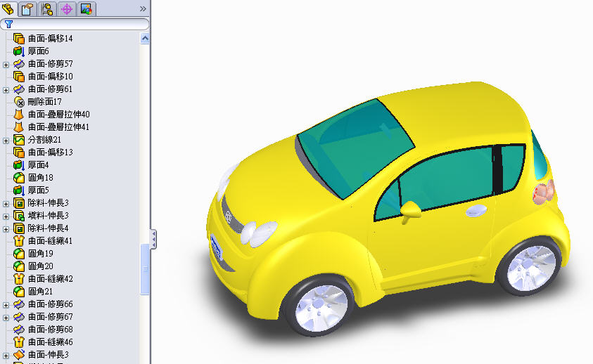Screen dimensions: 593x364
Task: Expand the manager tabs chevron
Action: (143, 8)
